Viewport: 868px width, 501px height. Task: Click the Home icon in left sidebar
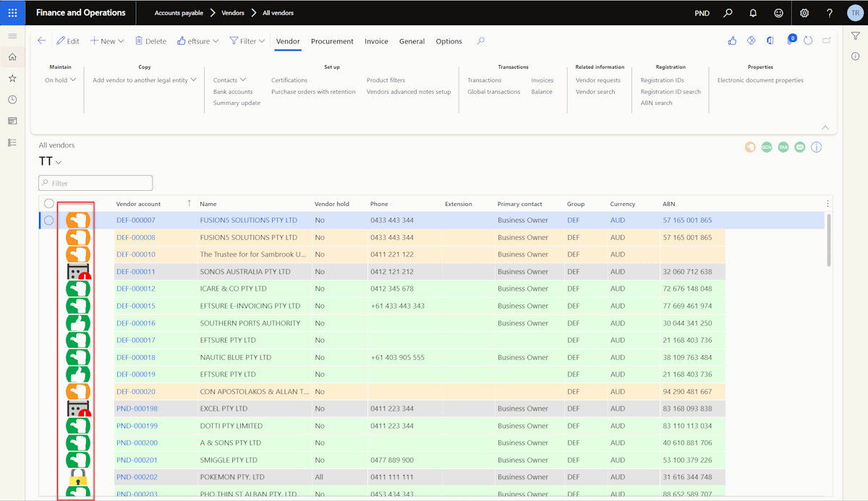(x=12, y=57)
